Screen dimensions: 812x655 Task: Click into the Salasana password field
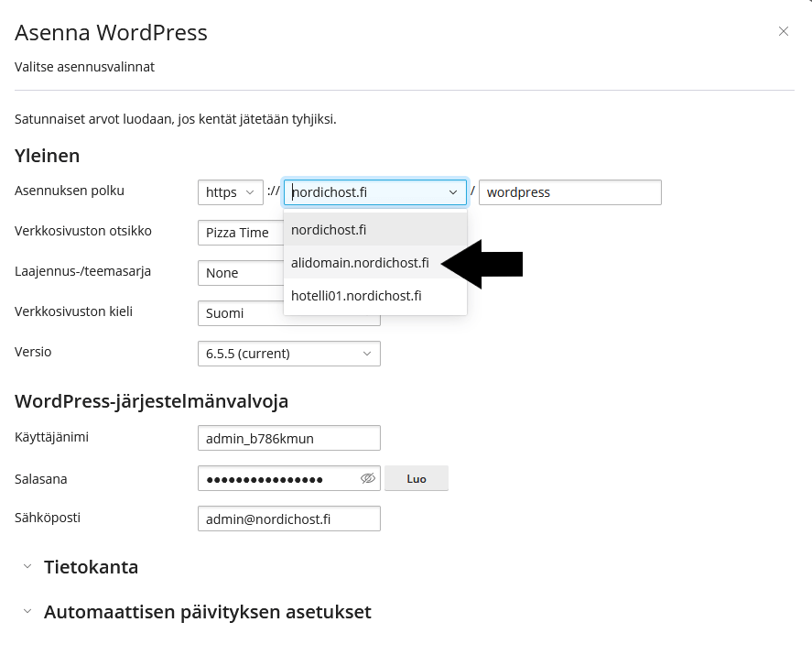tap(275, 478)
